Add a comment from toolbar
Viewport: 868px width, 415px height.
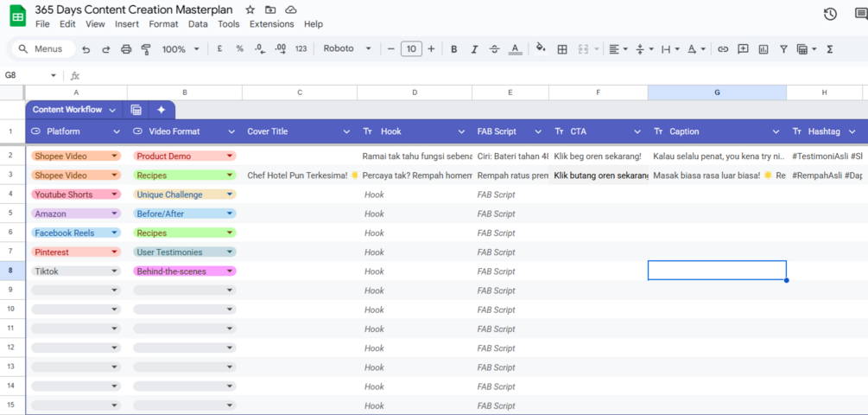tap(743, 48)
